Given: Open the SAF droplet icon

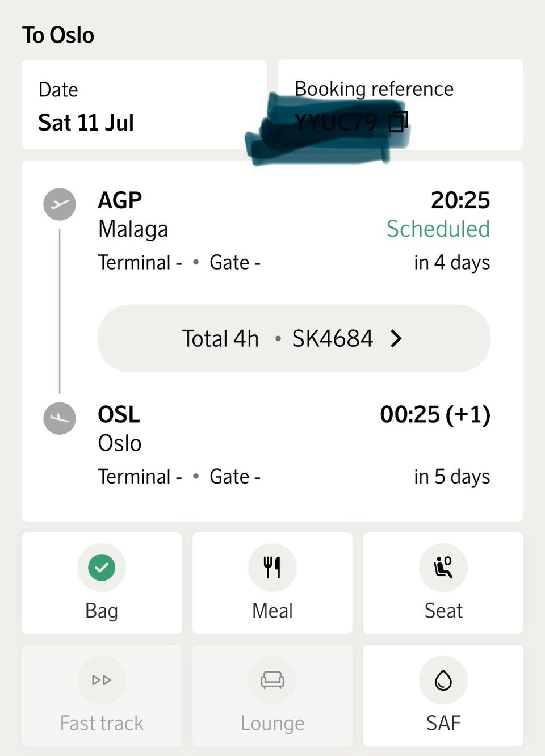Looking at the screenshot, I should (443, 680).
